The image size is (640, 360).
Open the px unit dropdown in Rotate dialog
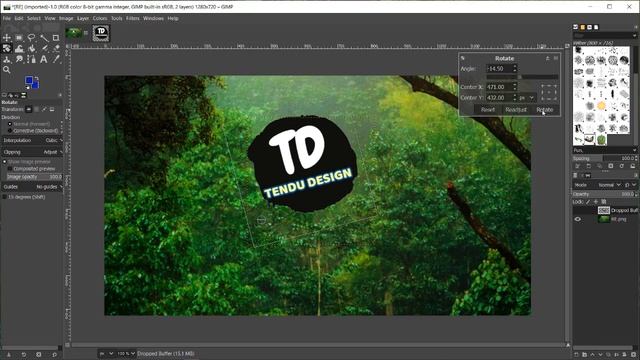click(527, 98)
